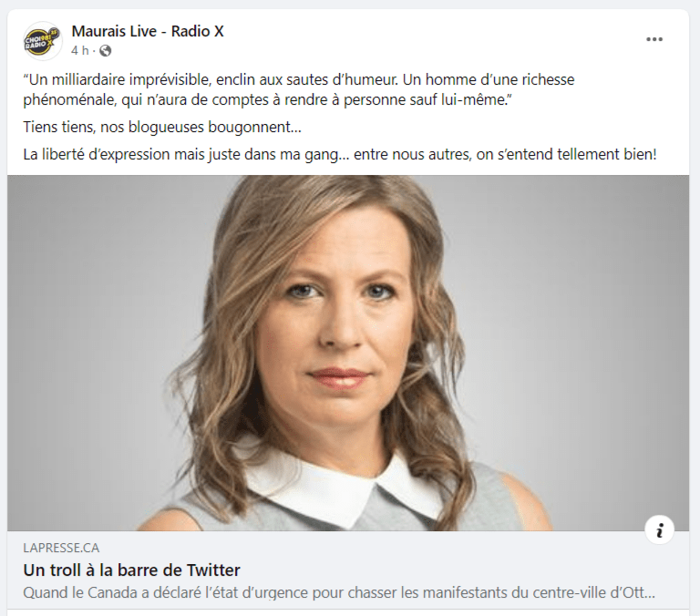
Task: Click the 'La liberté d'expression' sentence
Action: click(x=340, y=154)
